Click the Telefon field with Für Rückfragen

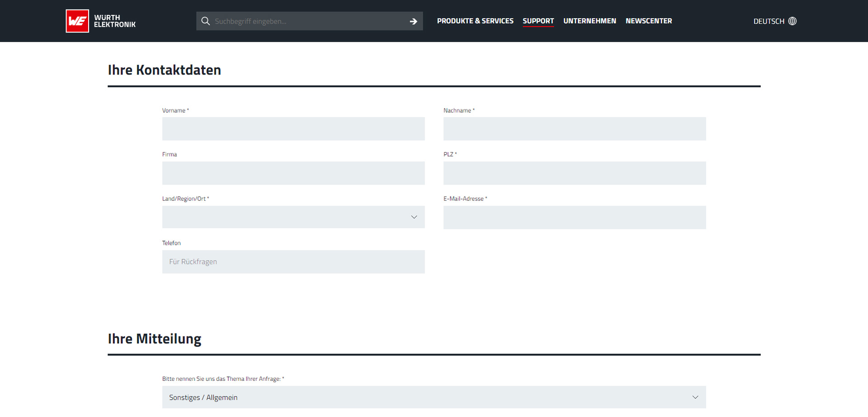tap(293, 262)
